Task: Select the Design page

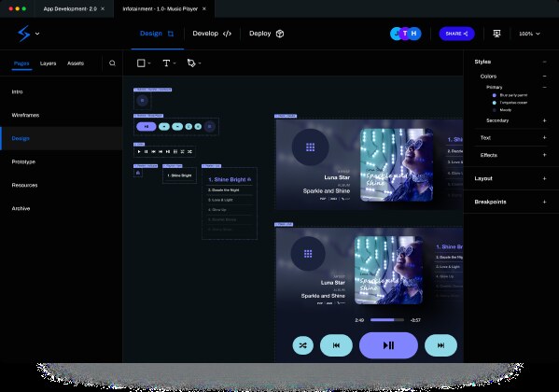Action: coord(62,138)
